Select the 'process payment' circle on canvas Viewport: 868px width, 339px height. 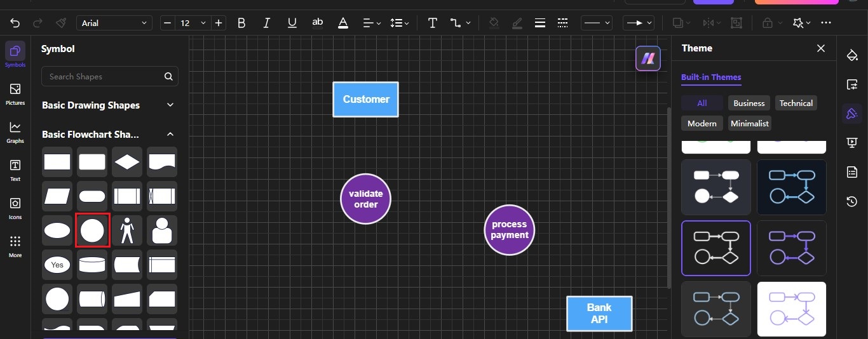(x=510, y=230)
